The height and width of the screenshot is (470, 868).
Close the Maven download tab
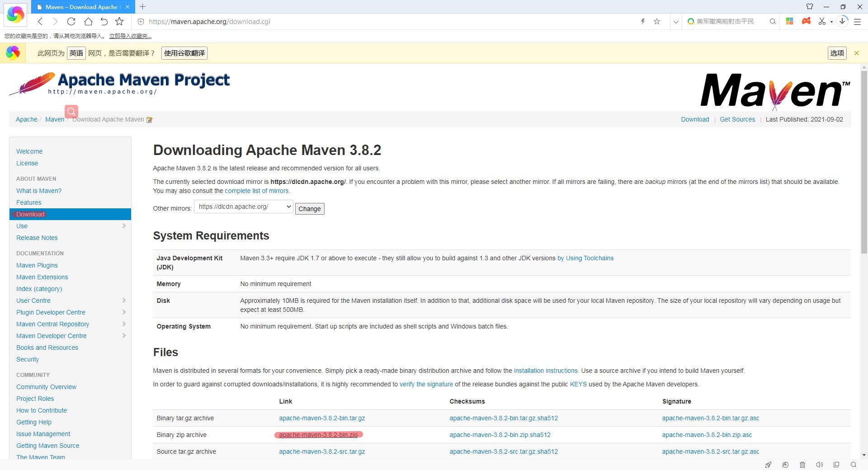127,7
